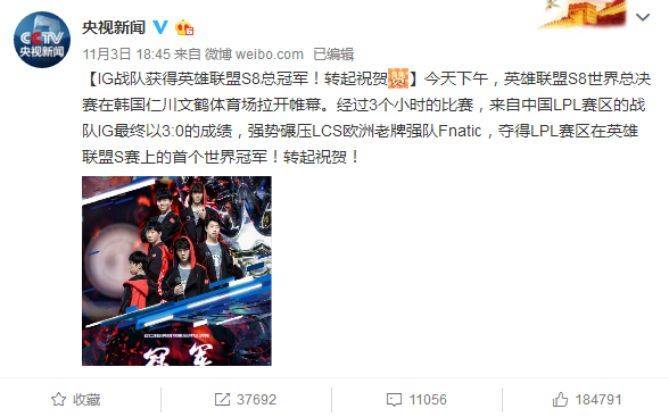Click the 11月3日 18:45 timestamp
This screenshot has height=418, width=669.
click(x=126, y=54)
